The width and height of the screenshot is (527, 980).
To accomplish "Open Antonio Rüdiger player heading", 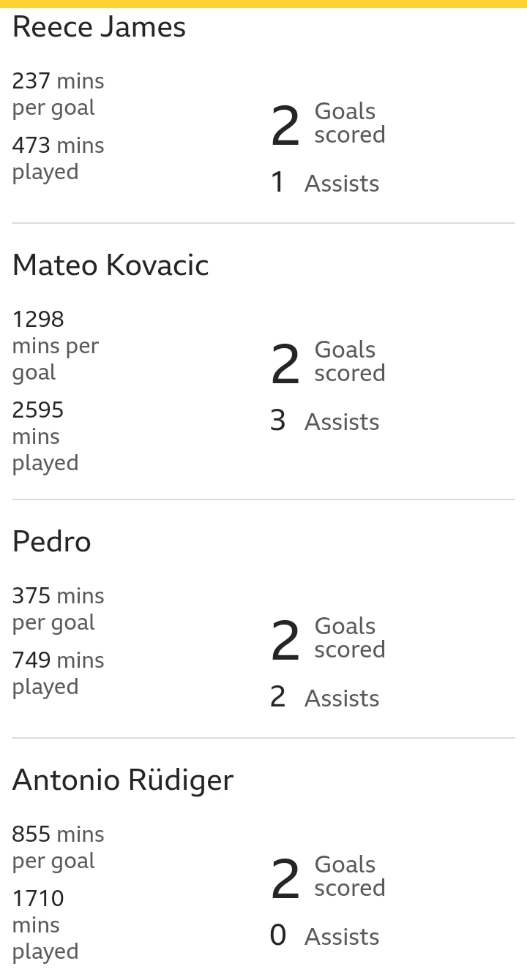I will pyautogui.click(x=123, y=780).
